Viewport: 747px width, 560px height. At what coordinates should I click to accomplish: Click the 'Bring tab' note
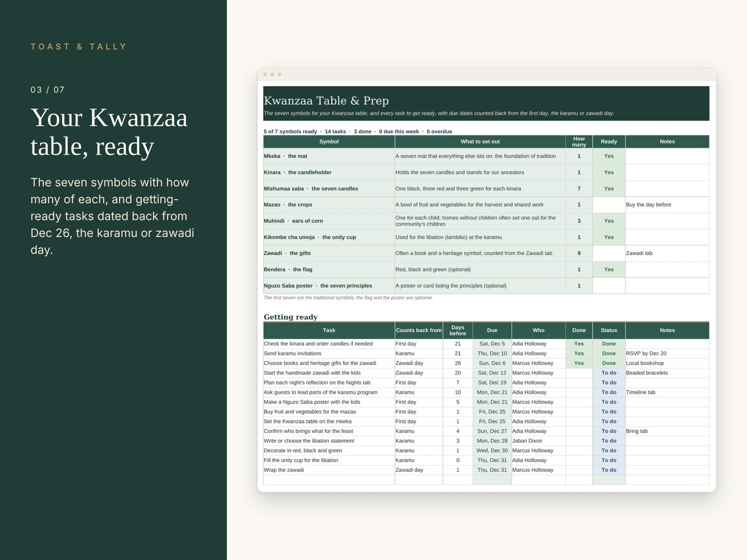[667, 431]
